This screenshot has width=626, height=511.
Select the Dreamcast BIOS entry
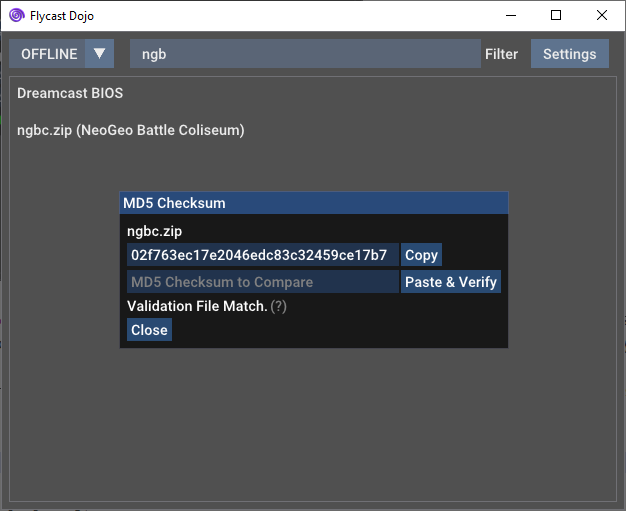click(x=70, y=93)
